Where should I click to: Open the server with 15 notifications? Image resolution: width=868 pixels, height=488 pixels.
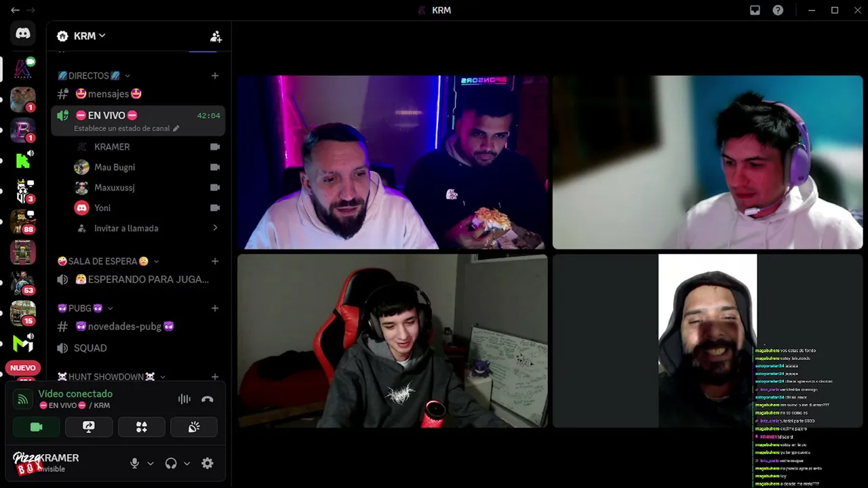(23, 313)
